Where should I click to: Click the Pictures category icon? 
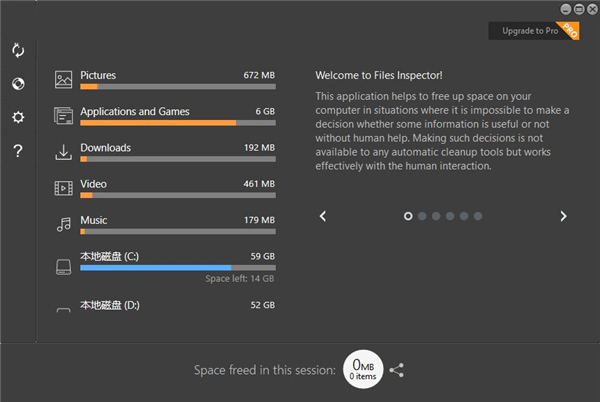click(x=64, y=79)
